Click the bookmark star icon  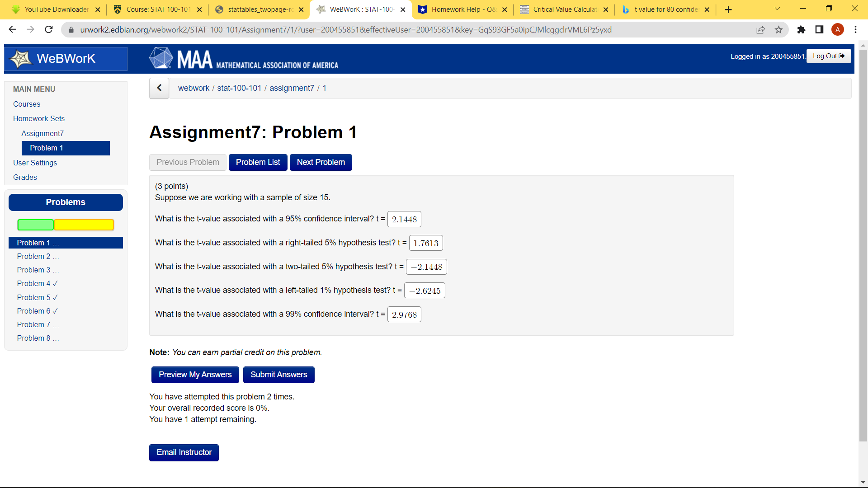click(x=778, y=30)
